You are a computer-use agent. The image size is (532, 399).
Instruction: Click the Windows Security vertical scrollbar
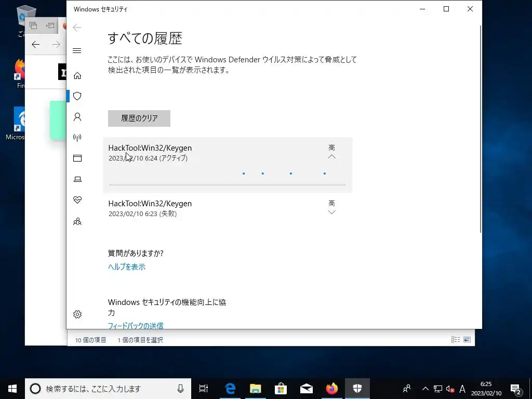click(481, 129)
